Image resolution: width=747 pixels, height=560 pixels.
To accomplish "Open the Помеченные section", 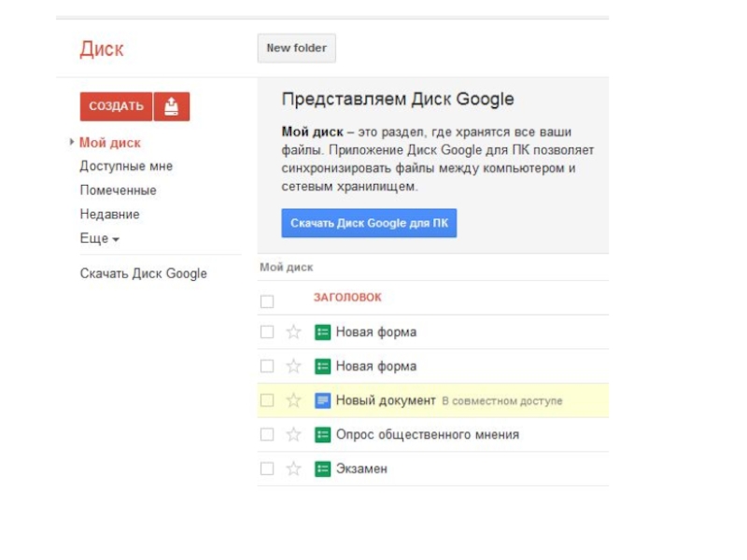I will [119, 190].
